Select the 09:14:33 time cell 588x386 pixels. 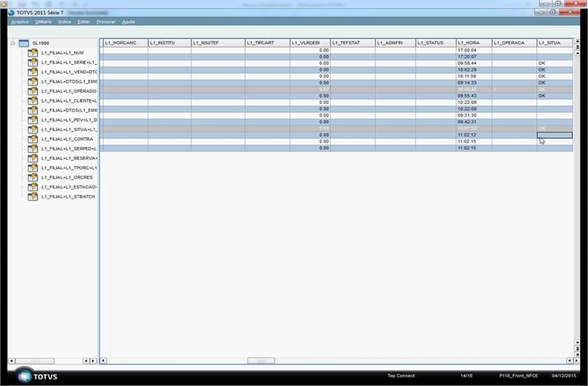pos(474,83)
